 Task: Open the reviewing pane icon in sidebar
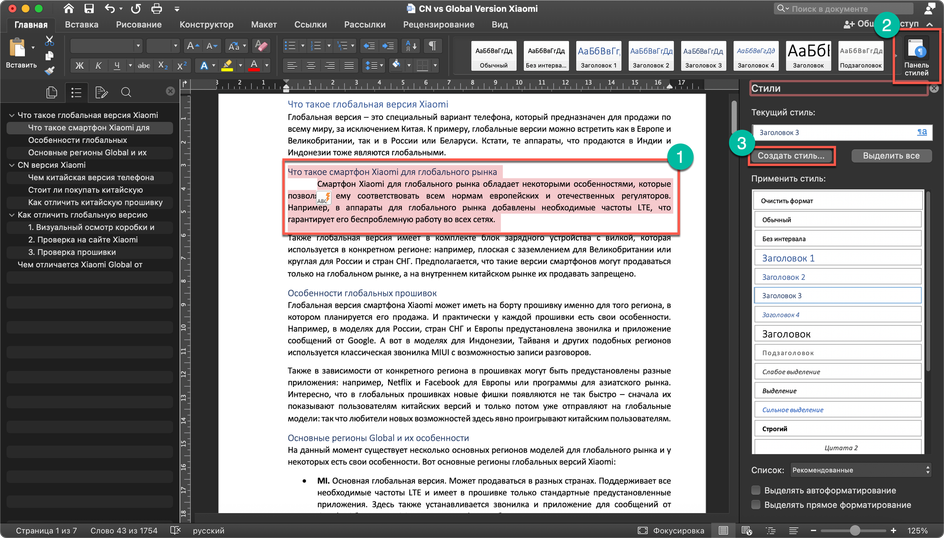(x=101, y=92)
